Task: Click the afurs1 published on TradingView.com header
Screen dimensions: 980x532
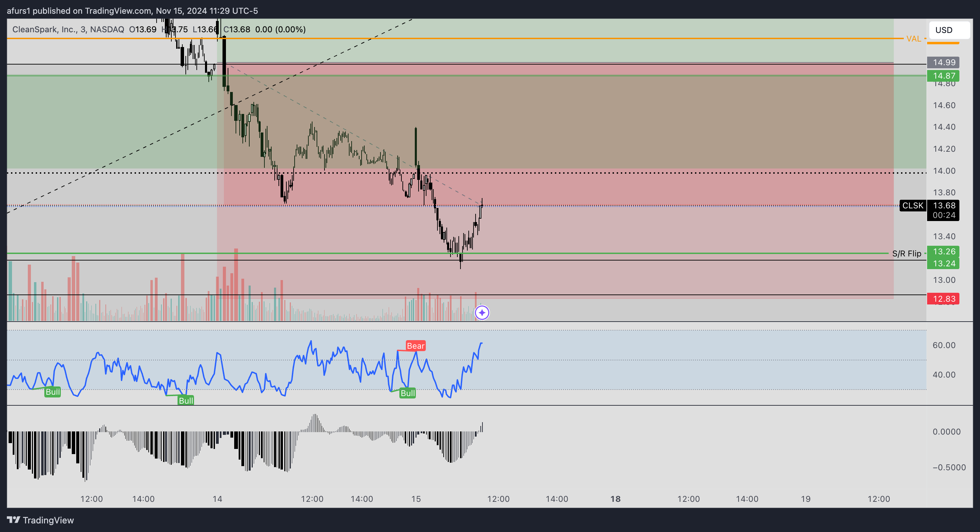Action: [132, 11]
